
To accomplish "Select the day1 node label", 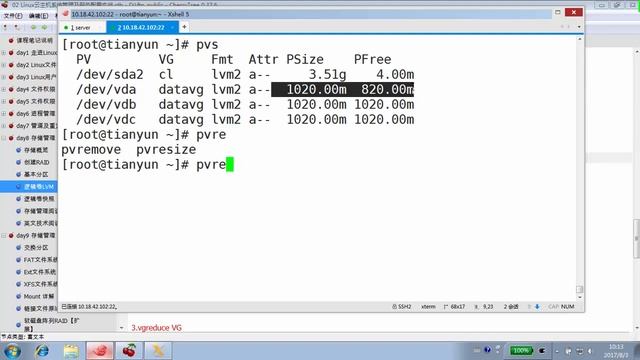I will pyautogui.click(x=36, y=53).
